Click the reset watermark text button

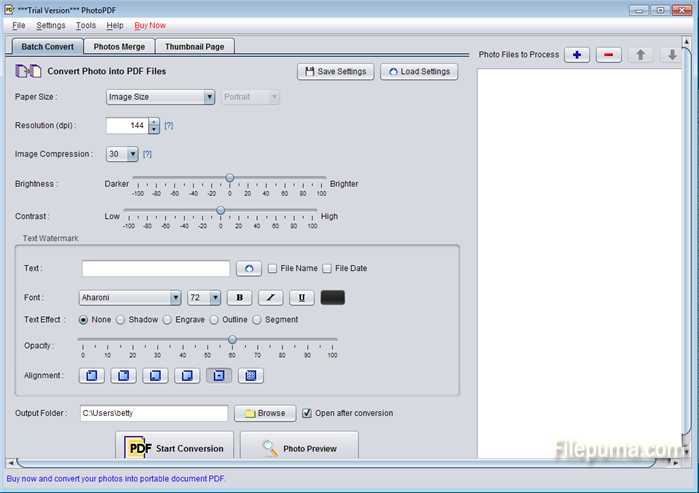coord(248,268)
